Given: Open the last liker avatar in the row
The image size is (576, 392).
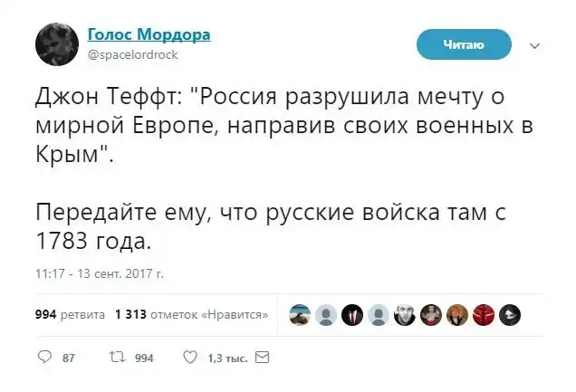Looking at the screenshot, I should tap(511, 315).
